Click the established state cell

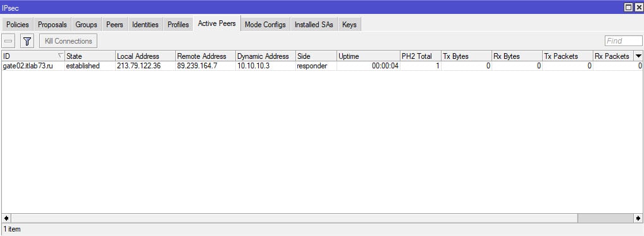[90, 66]
